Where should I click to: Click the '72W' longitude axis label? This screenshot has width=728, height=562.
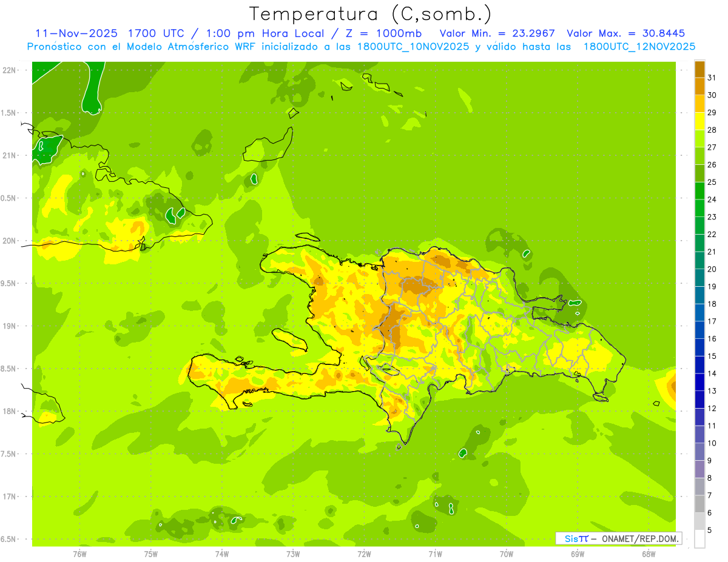click(x=364, y=554)
